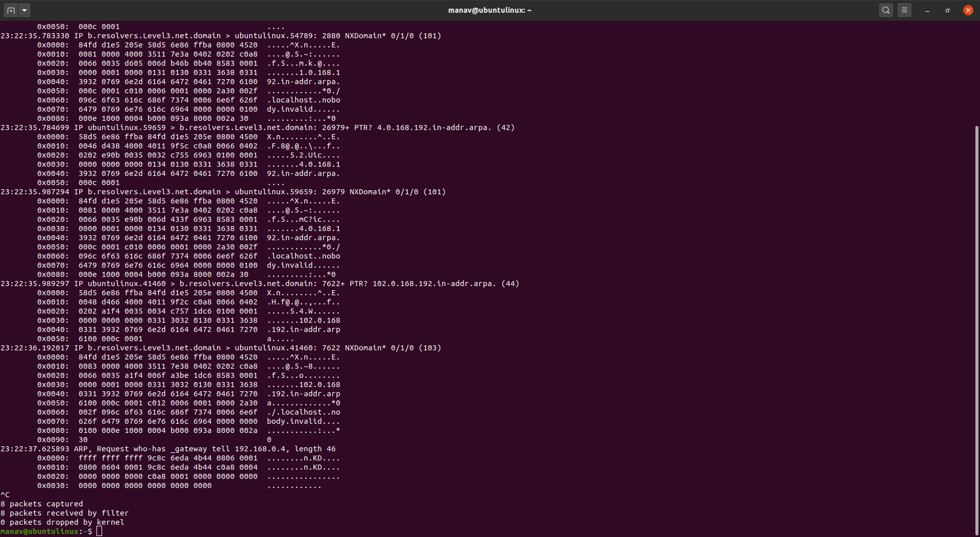Click the ^C interrupt line

click(5, 495)
